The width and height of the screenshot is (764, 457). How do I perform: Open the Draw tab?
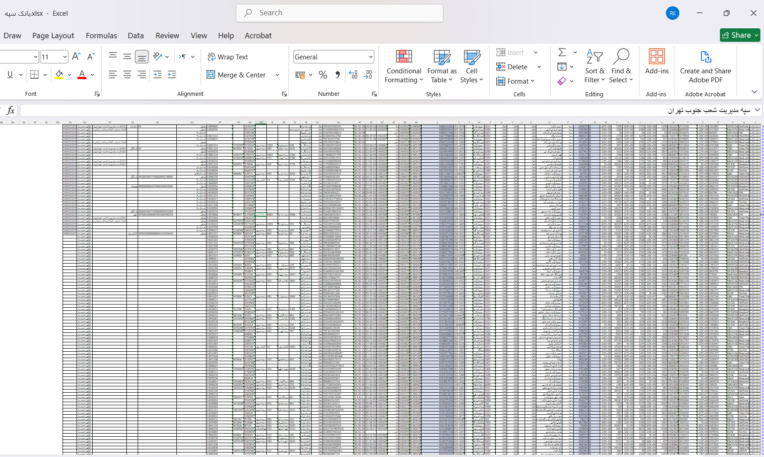tap(12, 36)
